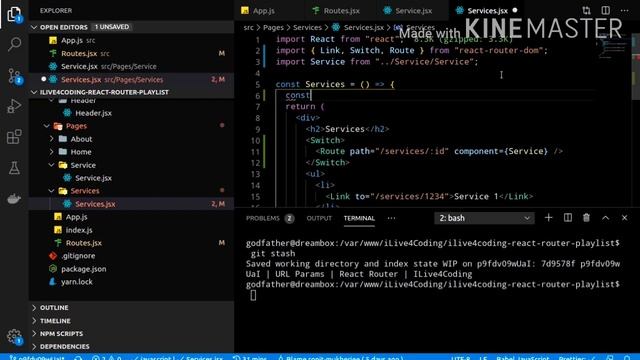Open Service.jsx src/Pages/Service in Open Editors
Viewport: 640px width, 360px height.
pyautogui.click(x=131, y=66)
